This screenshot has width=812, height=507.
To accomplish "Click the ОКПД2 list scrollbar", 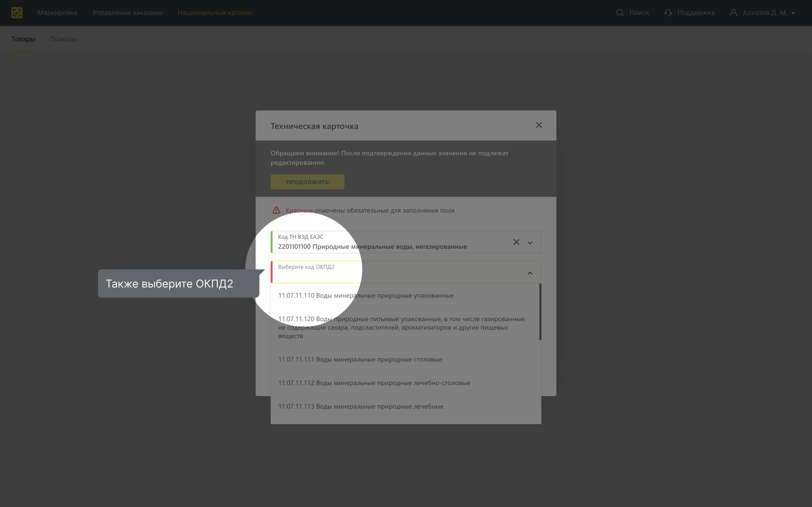I will pos(540,312).
